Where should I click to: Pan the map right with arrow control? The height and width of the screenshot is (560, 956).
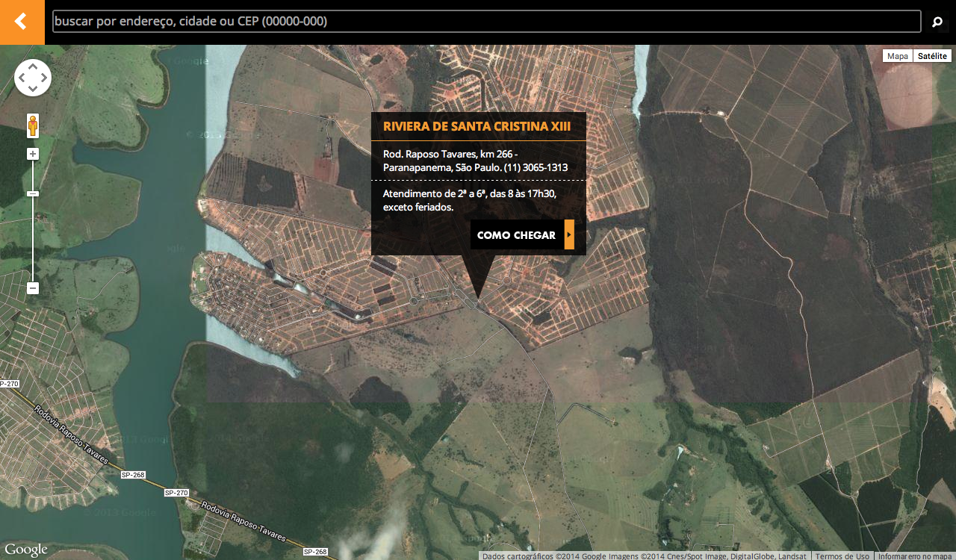click(44, 78)
